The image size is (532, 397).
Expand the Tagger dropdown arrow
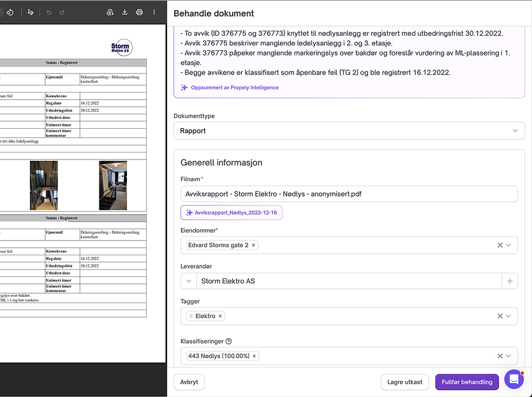508,316
